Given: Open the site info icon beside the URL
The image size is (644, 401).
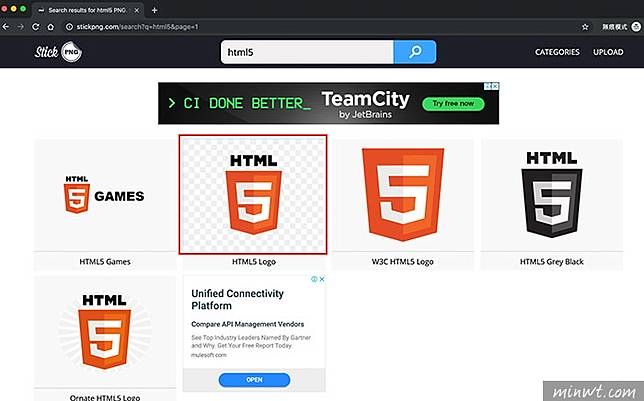Looking at the screenshot, I should 69,27.
